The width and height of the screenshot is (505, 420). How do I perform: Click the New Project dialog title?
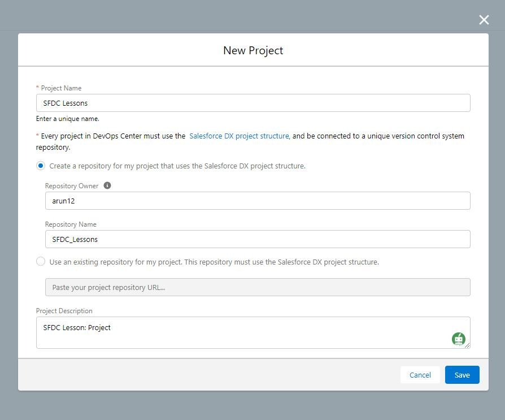[253, 51]
